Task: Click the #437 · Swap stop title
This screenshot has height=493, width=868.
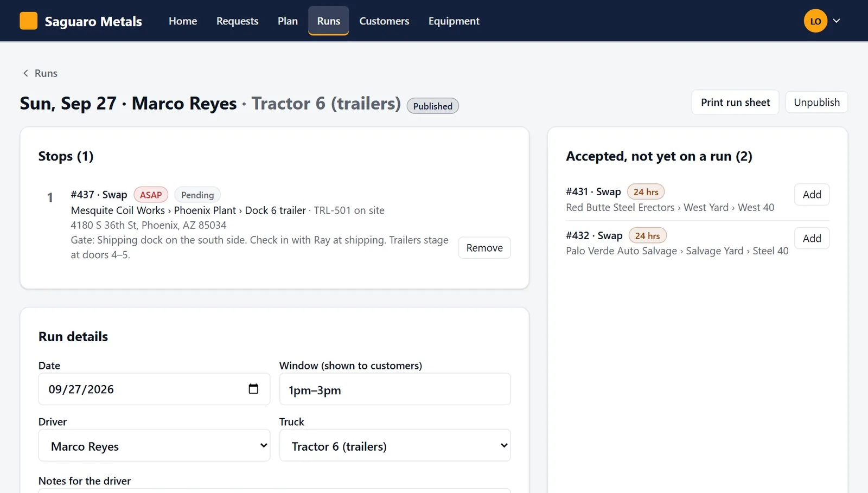Action: 99,195
